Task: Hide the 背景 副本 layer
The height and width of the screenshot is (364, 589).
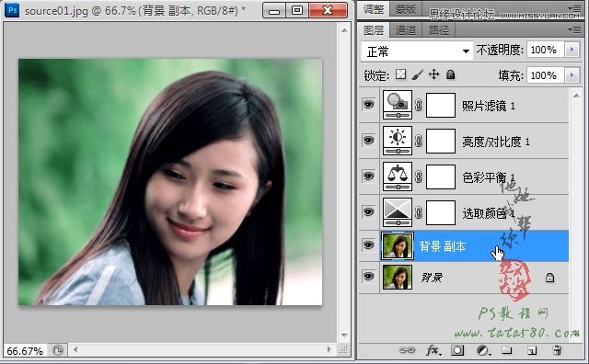Action: pyautogui.click(x=368, y=245)
